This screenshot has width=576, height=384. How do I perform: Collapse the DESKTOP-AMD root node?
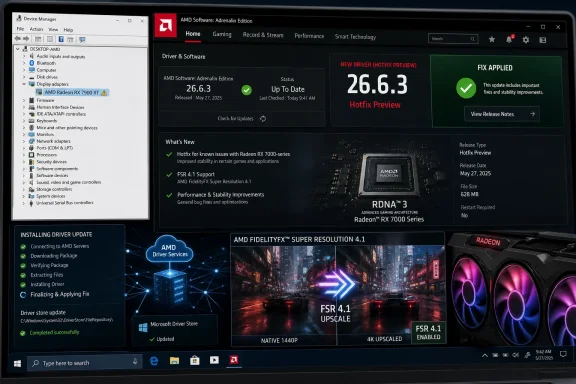click(18, 49)
